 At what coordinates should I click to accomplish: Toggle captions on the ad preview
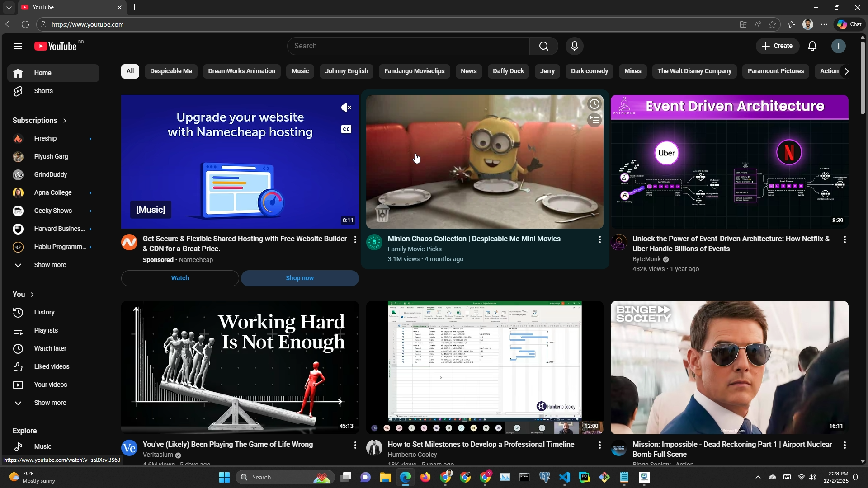(x=346, y=129)
